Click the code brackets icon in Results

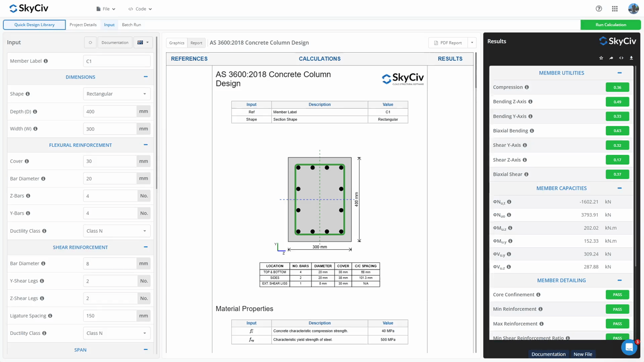621,58
